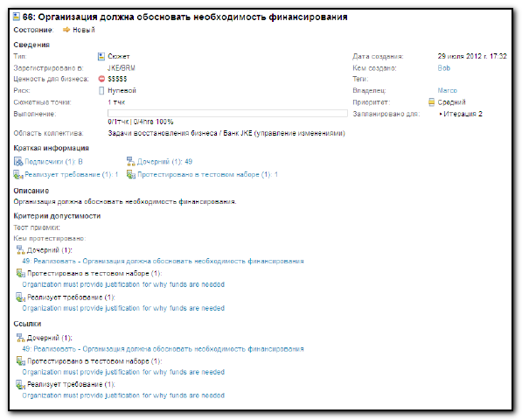Click the Протестировано icon under Критерии допустимости
This screenshot has height=420, width=522.
coord(21,274)
